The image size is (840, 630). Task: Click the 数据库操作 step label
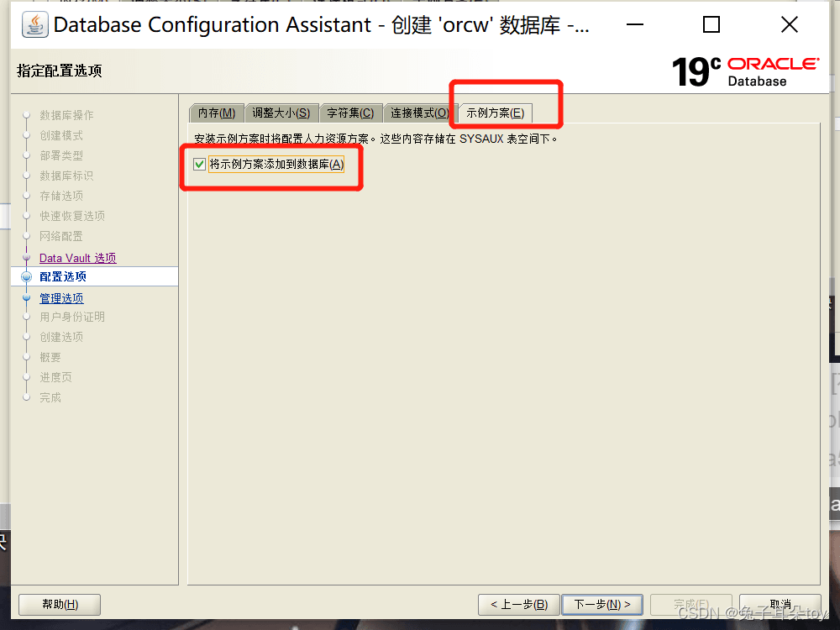66,115
